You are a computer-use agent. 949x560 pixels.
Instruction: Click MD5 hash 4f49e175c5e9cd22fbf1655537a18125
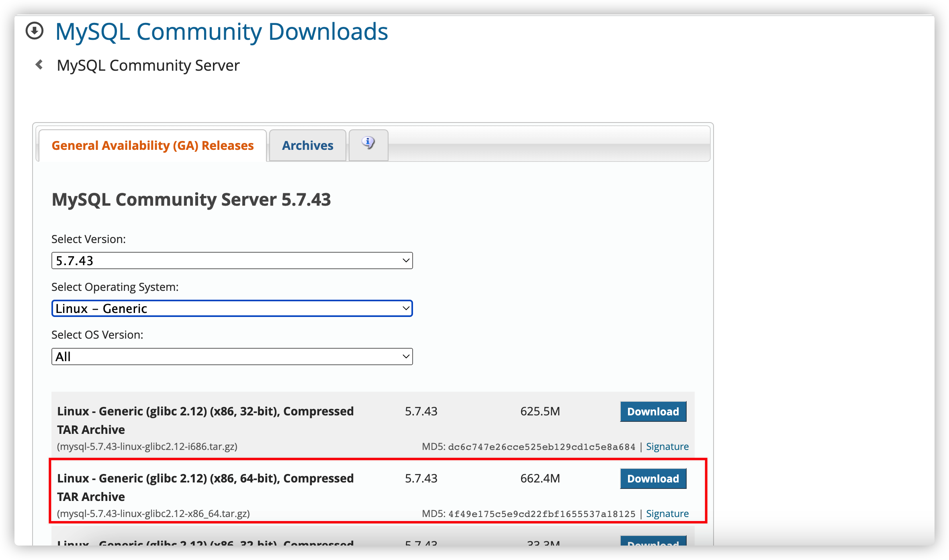[x=542, y=514]
